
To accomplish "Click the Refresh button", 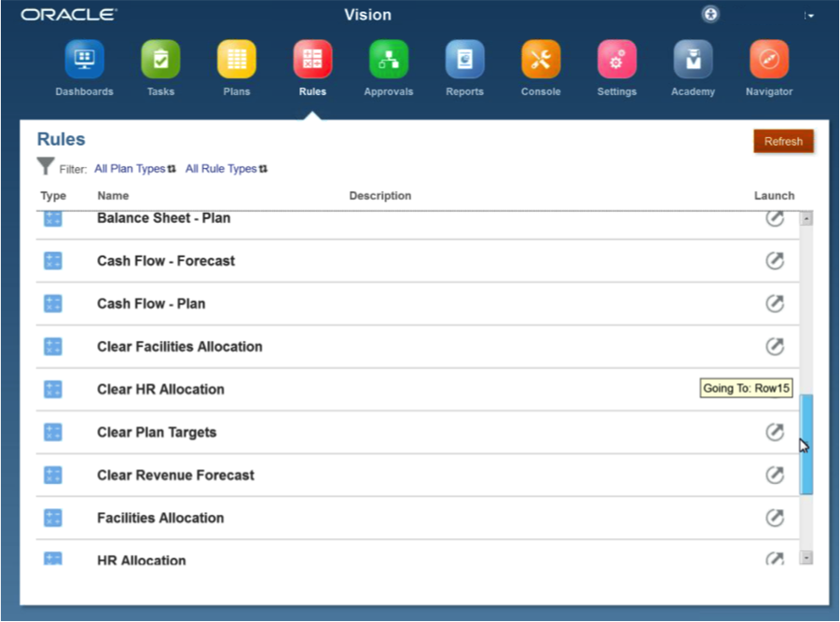I will click(783, 142).
